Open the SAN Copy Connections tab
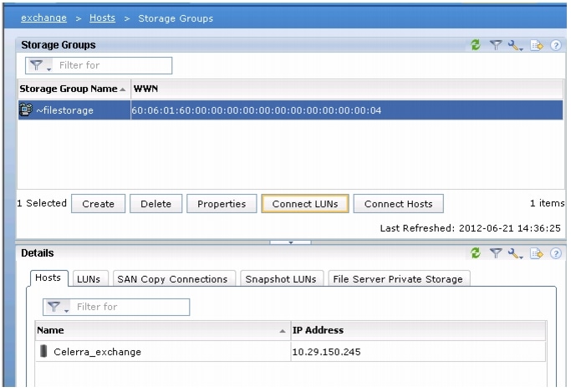Viewport: 571px width, 392px height. pyautogui.click(x=172, y=279)
